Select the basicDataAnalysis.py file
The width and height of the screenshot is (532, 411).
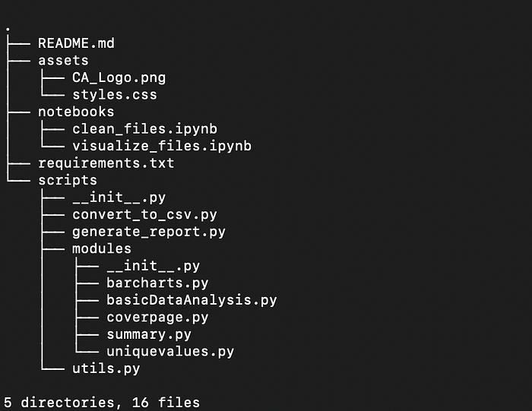coord(192,300)
